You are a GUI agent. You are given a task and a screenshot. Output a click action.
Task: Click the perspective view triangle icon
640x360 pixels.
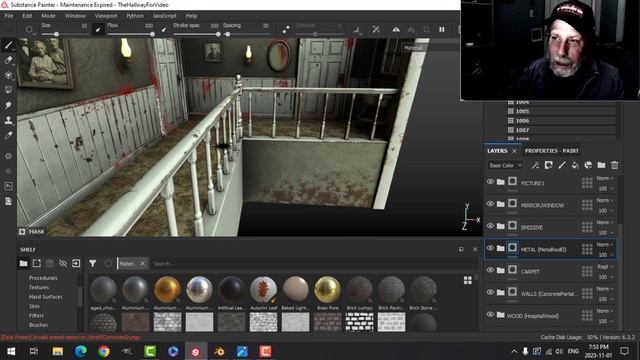[x=396, y=29]
